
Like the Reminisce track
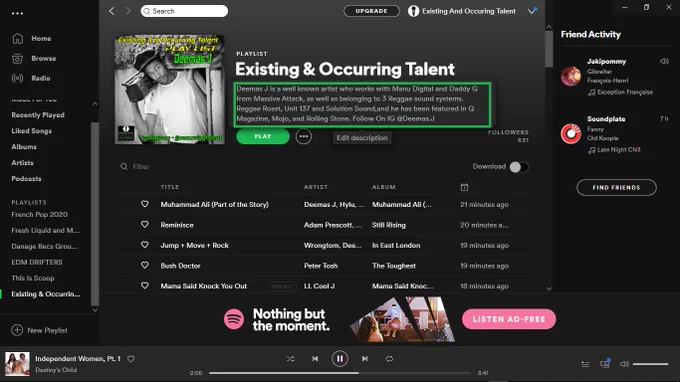click(145, 224)
